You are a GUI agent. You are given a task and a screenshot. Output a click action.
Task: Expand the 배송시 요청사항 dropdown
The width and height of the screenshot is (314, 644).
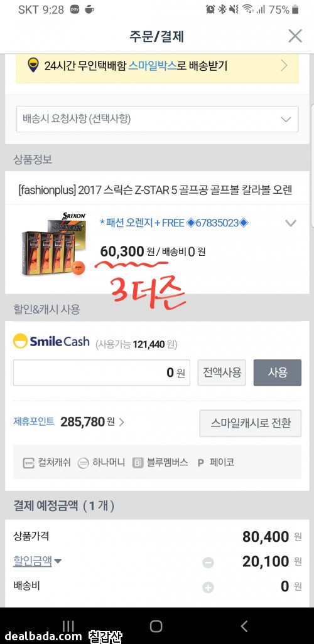click(x=157, y=119)
